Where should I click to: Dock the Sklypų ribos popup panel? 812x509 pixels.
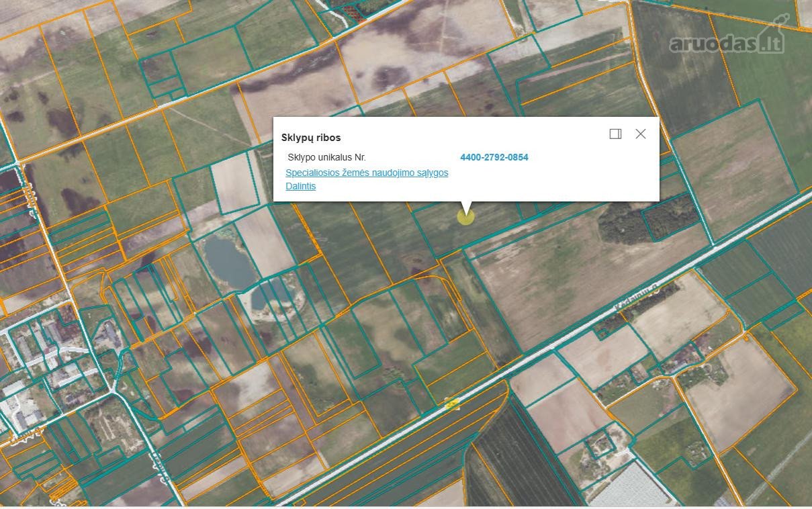(615, 134)
